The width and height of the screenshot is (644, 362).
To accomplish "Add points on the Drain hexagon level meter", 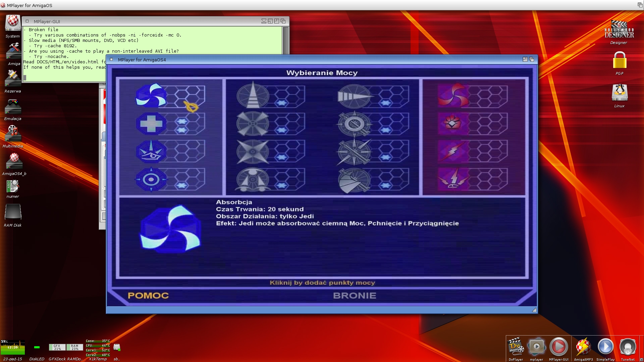I will 488,97.
